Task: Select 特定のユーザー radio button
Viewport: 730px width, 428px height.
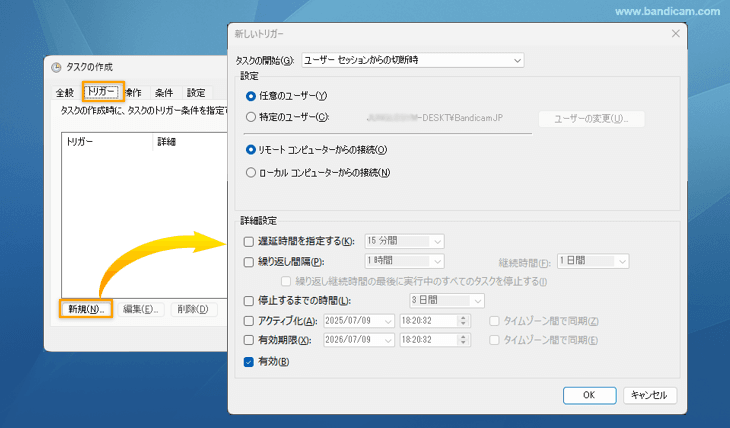Action: click(251, 117)
